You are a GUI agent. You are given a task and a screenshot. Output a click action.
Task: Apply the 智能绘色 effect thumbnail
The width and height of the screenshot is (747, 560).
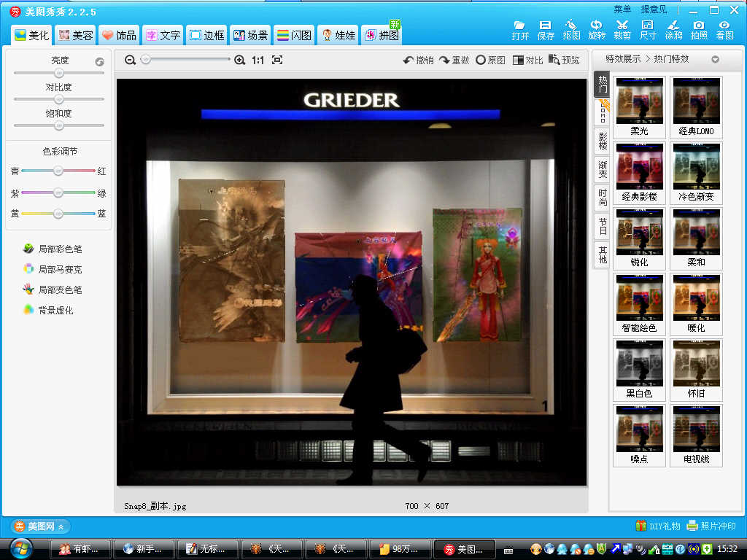tap(639, 304)
